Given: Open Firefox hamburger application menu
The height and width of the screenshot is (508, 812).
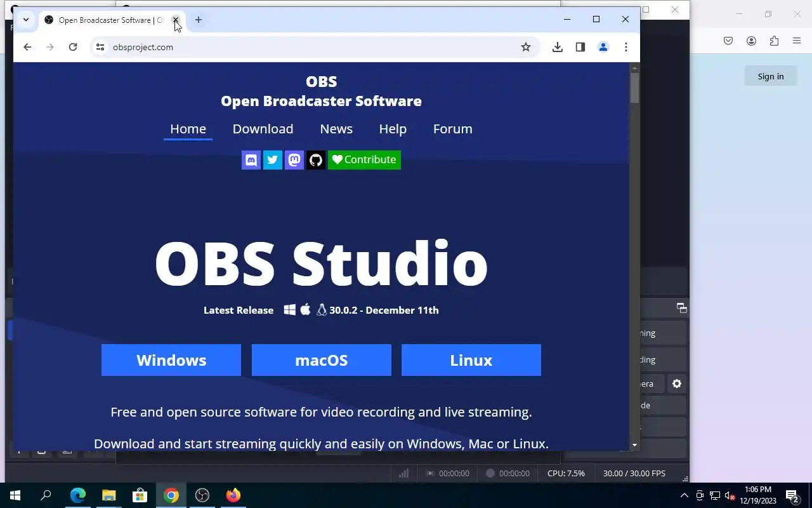Looking at the screenshot, I should coord(797,41).
